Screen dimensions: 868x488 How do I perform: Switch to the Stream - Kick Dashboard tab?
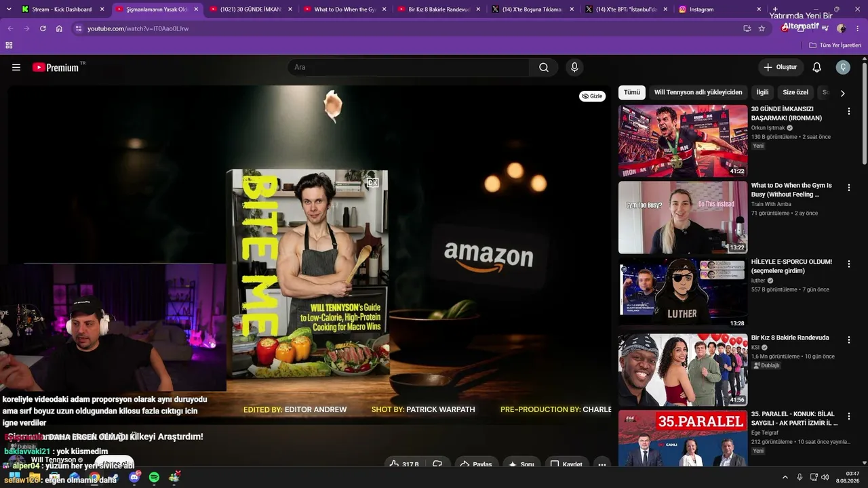(62, 9)
